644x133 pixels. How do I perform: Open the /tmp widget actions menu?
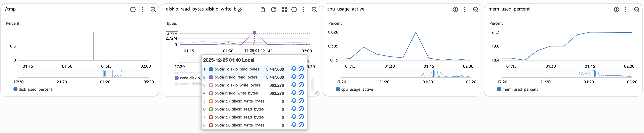[x=142, y=9]
